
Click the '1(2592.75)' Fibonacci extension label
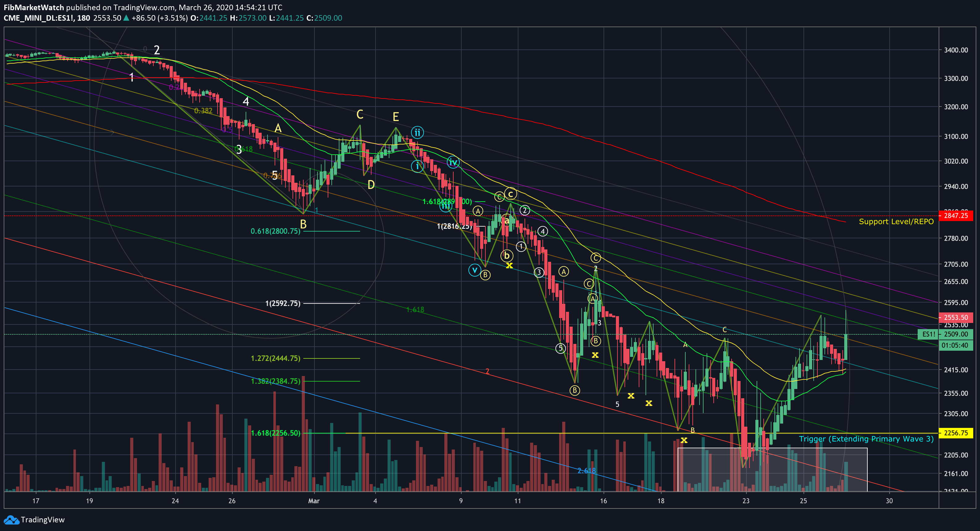point(283,303)
